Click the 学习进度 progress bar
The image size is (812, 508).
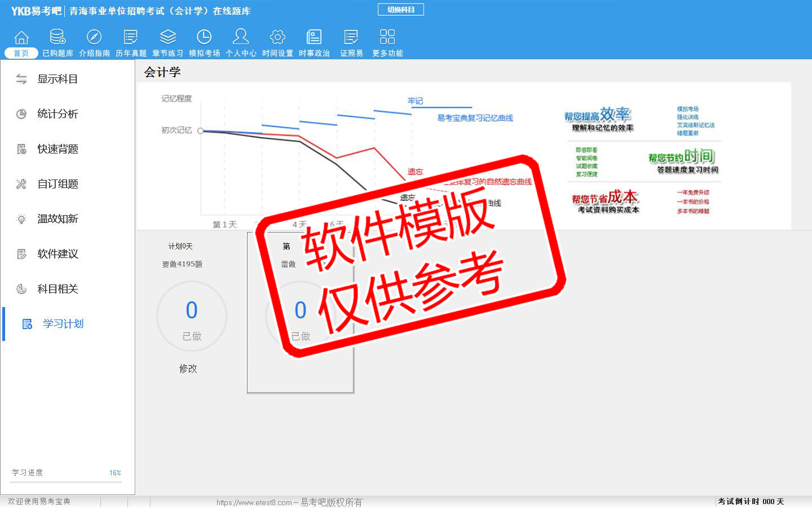click(66, 482)
